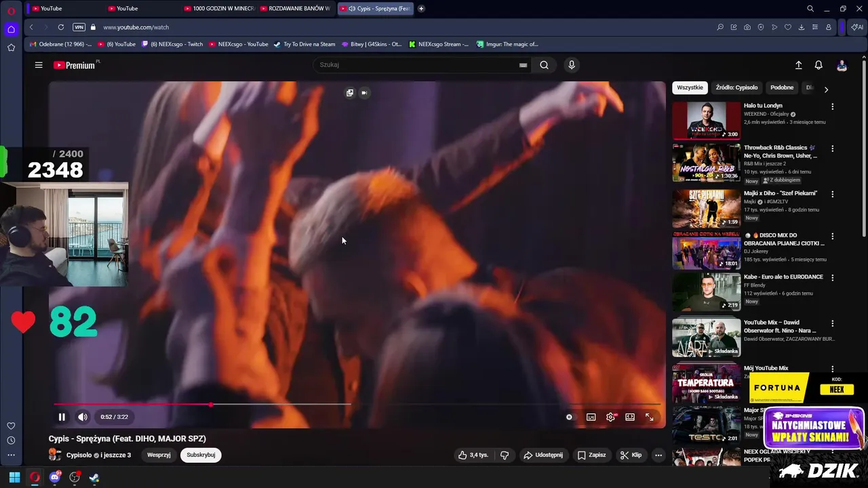
Task: Open more actions menu below the video
Action: click(658, 455)
